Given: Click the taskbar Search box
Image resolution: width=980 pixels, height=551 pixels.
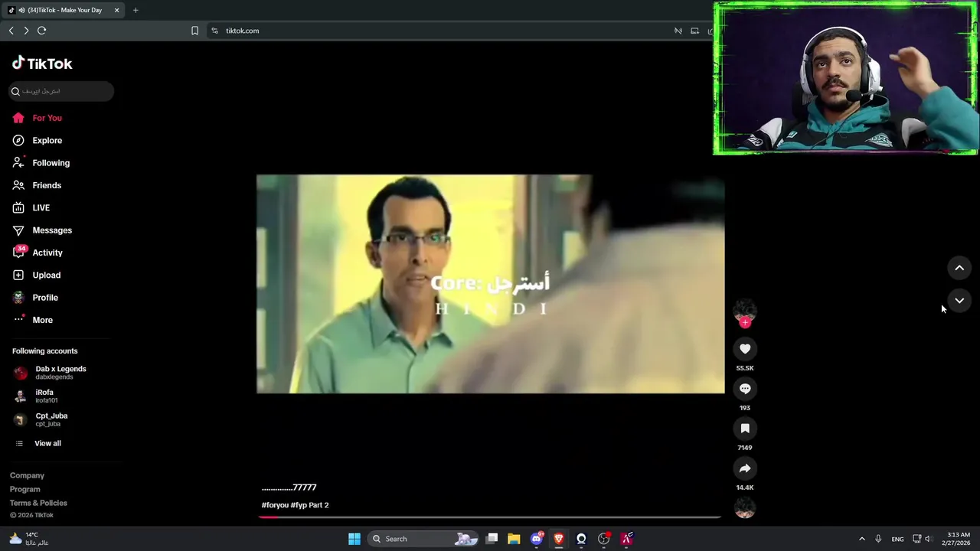Looking at the screenshot, I should pos(423,539).
